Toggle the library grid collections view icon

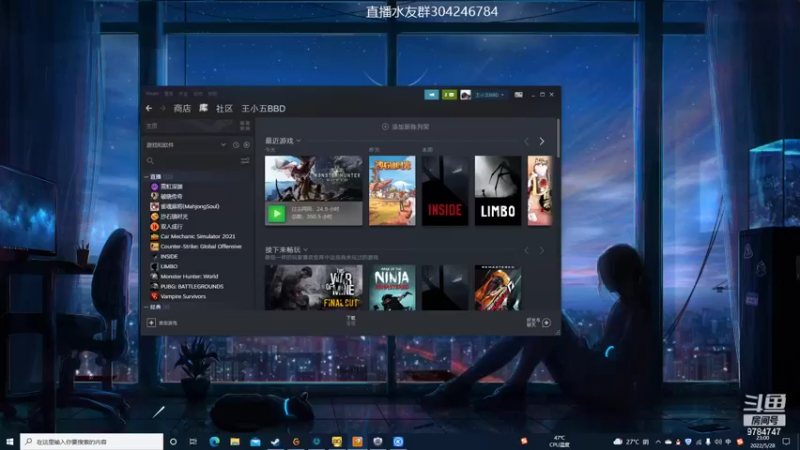245,126
